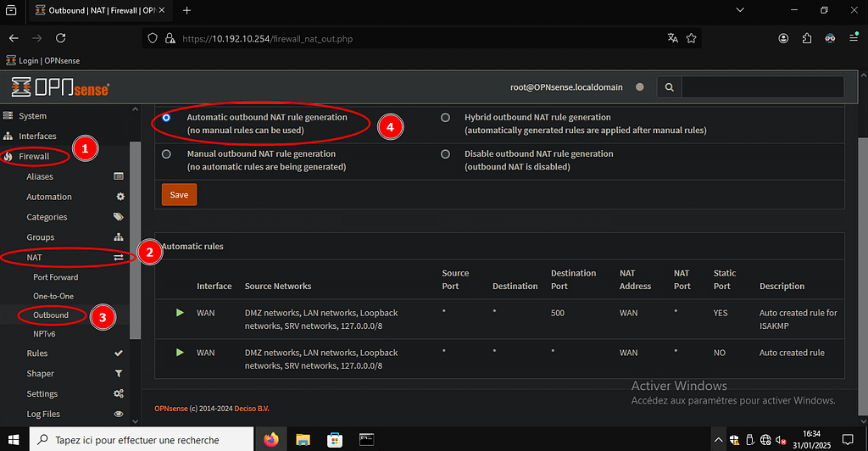Click the search magnifier icon in header
Viewport: 868px width, 451px height.
click(669, 87)
